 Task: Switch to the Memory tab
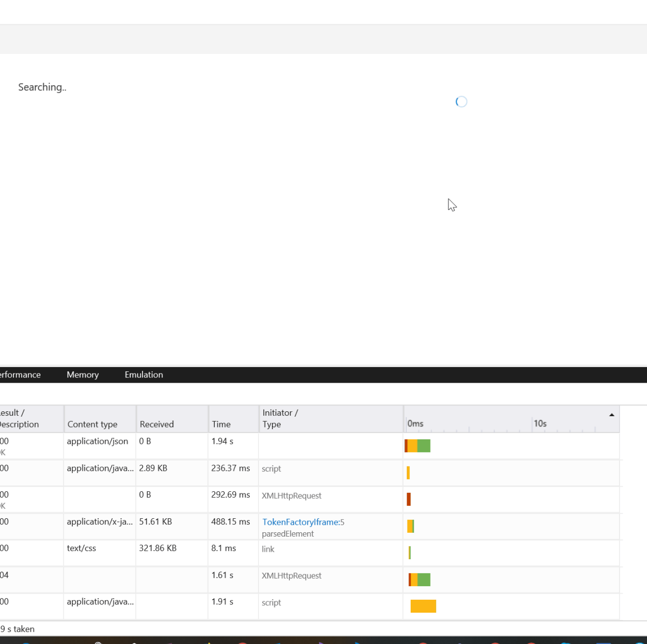[x=83, y=375]
